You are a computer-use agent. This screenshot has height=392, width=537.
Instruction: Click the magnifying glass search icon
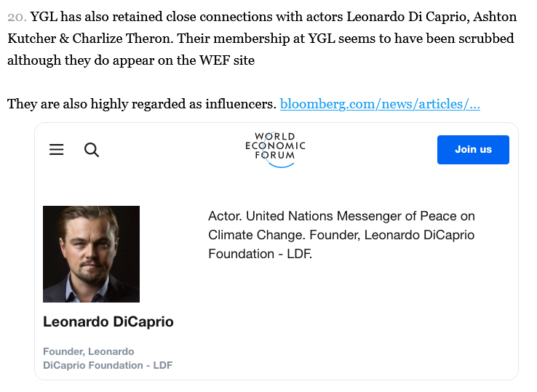pyautogui.click(x=92, y=150)
